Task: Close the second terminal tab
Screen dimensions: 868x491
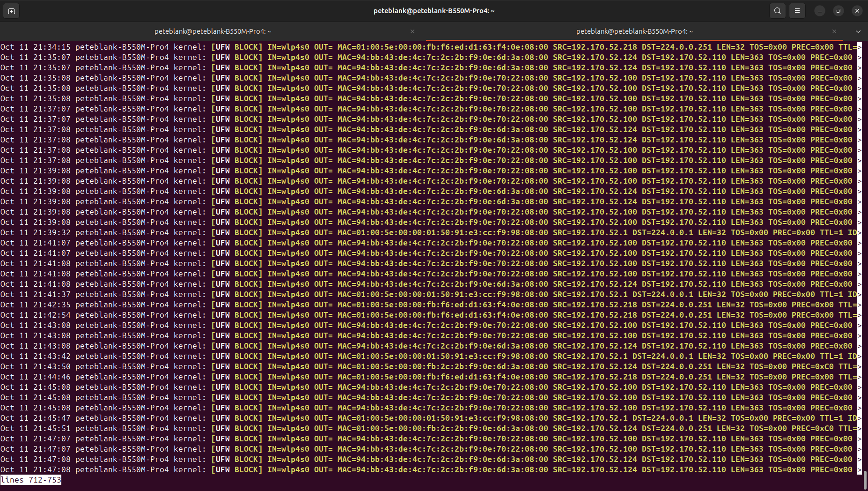Action: coord(834,31)
